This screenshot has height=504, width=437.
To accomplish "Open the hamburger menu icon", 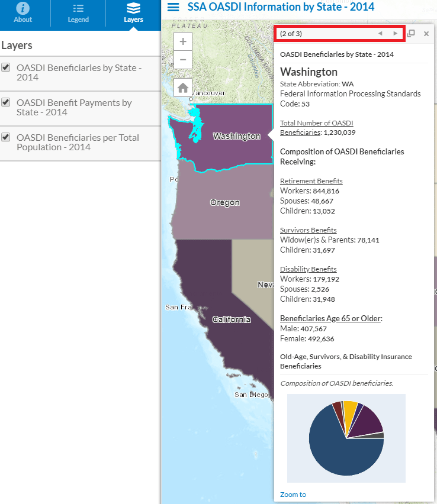I will click(x=173, y=7).
